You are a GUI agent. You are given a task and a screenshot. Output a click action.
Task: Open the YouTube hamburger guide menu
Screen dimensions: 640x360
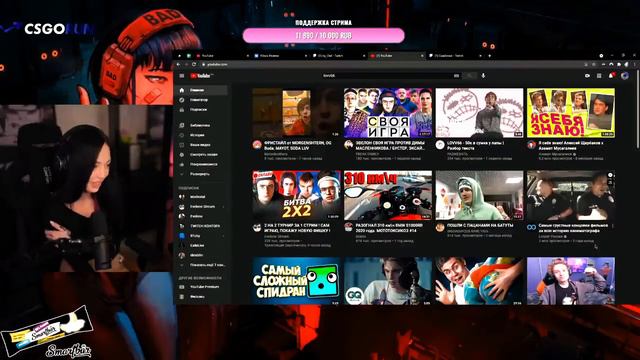pos(182,76)
